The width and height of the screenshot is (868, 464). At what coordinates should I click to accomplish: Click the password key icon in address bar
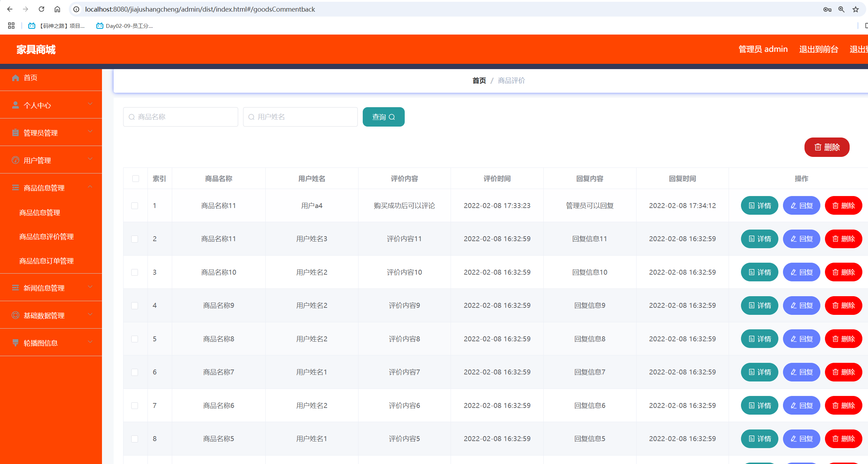827,10
